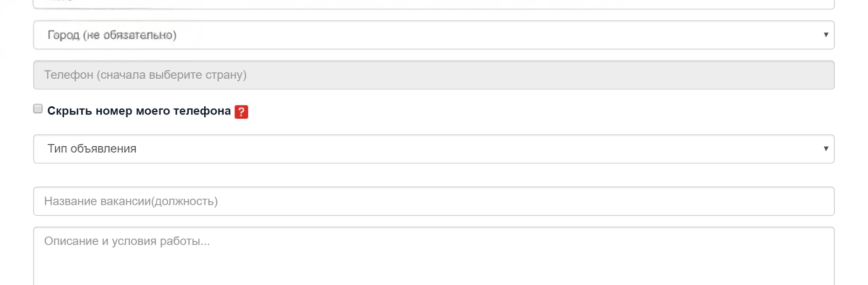
Task: Click the 'Скрыть номер моего телефона' label
Action: point(138,111)
